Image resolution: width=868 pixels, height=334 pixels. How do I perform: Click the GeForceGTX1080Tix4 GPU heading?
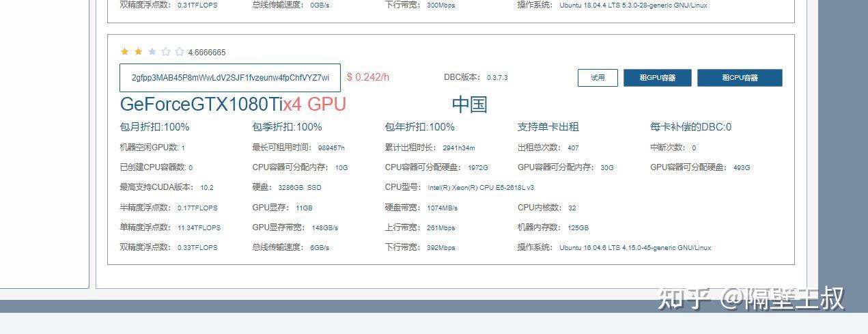pos(233,105)
